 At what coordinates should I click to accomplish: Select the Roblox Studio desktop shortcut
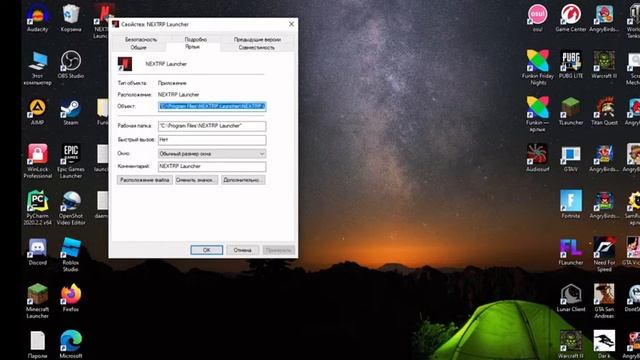coord(71,254)
